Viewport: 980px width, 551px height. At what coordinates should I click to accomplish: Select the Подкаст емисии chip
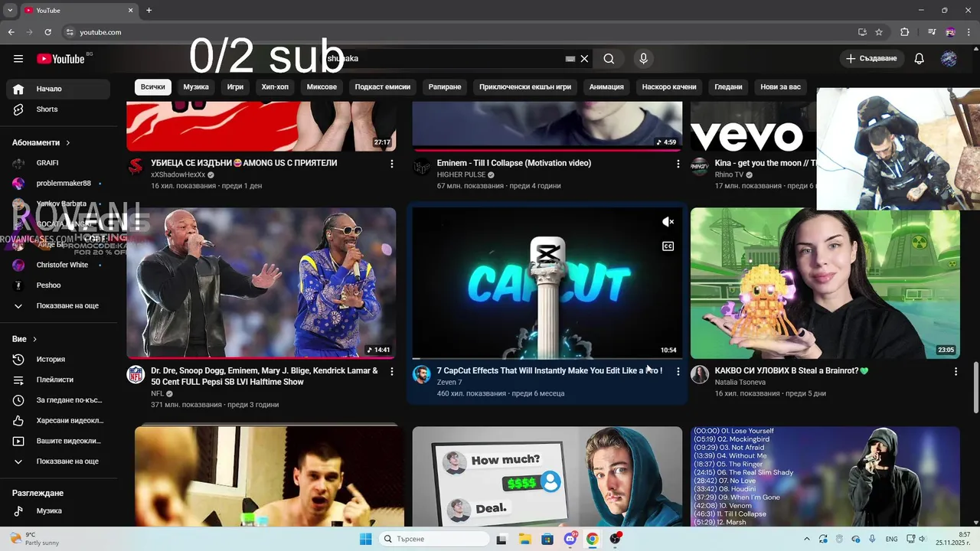(x=383, y=87)
